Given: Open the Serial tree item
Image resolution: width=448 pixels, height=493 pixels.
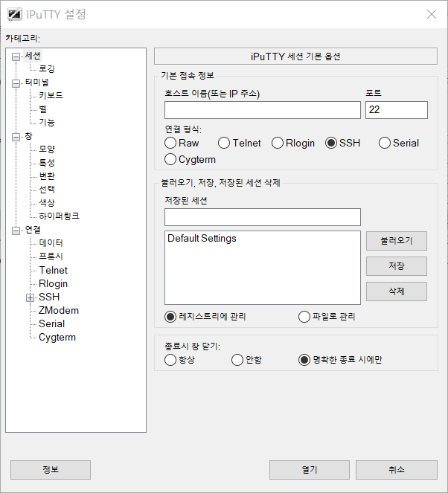Looking at the screenshot, I should [51, 324].
